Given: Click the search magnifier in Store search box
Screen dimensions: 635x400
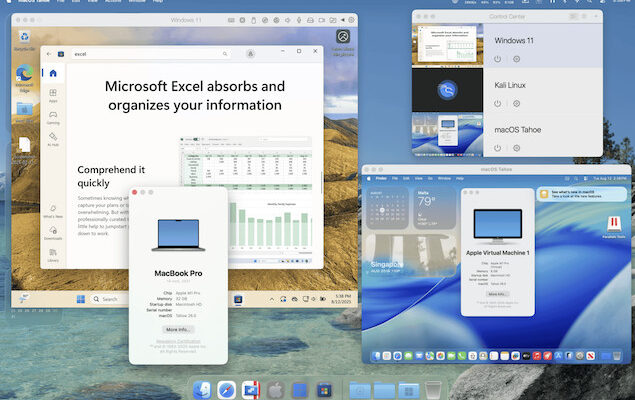Looking at the screenshot, I should pos(225,54).
